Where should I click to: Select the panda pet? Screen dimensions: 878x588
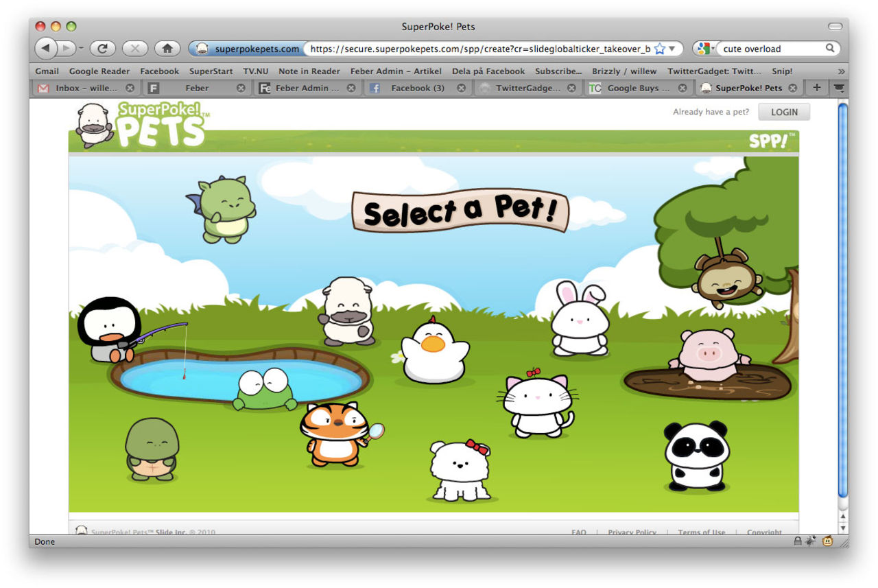click(x=696, y=456)
